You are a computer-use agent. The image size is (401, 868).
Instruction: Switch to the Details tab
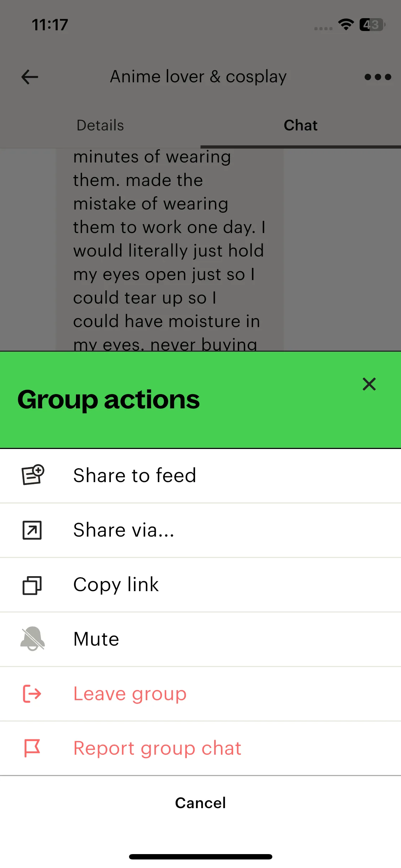tap(100, 125)
